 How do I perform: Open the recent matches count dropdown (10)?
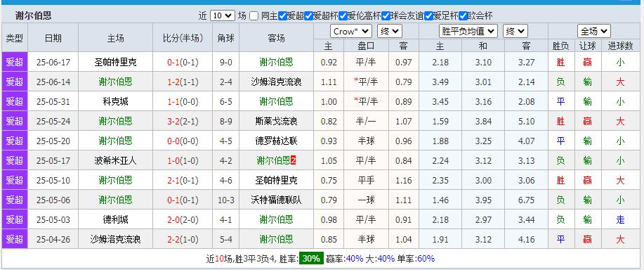[222, 16]
